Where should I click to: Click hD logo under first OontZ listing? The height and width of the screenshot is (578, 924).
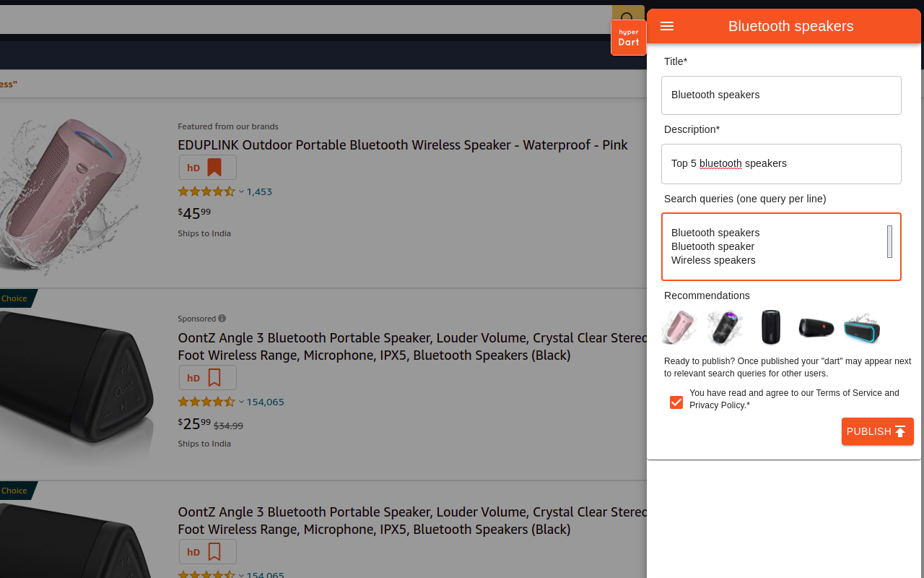pos(193,378)
